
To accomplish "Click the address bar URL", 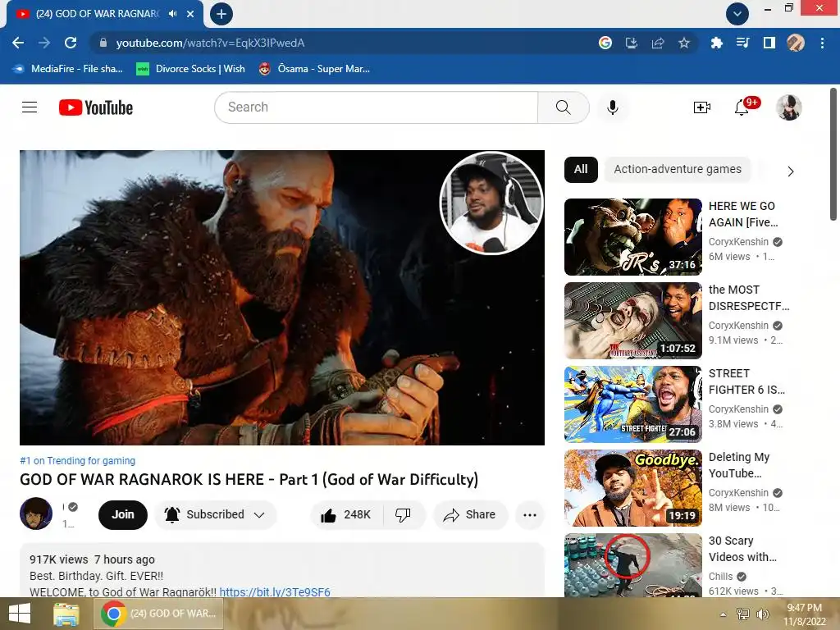I will (x=210, y=43).
